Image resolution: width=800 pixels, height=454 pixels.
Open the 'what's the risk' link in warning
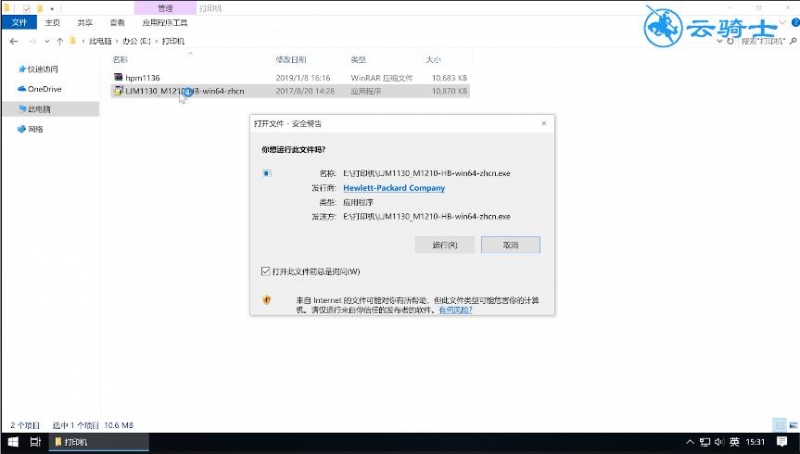coord(455,310)
